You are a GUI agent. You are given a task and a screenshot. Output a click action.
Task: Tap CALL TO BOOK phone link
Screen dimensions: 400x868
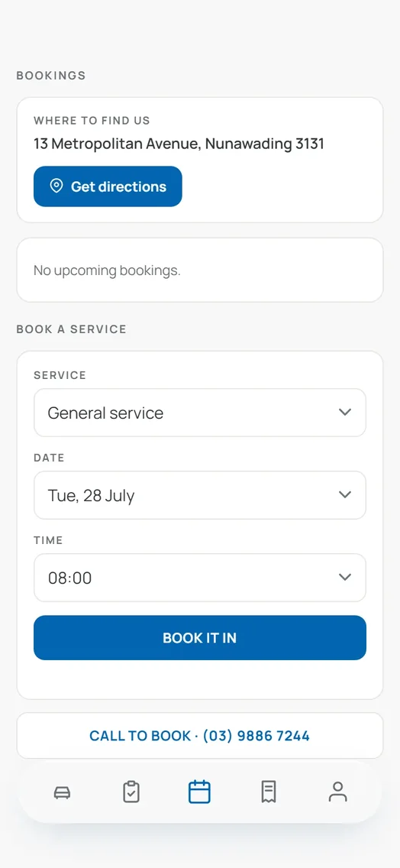[200, 736]
